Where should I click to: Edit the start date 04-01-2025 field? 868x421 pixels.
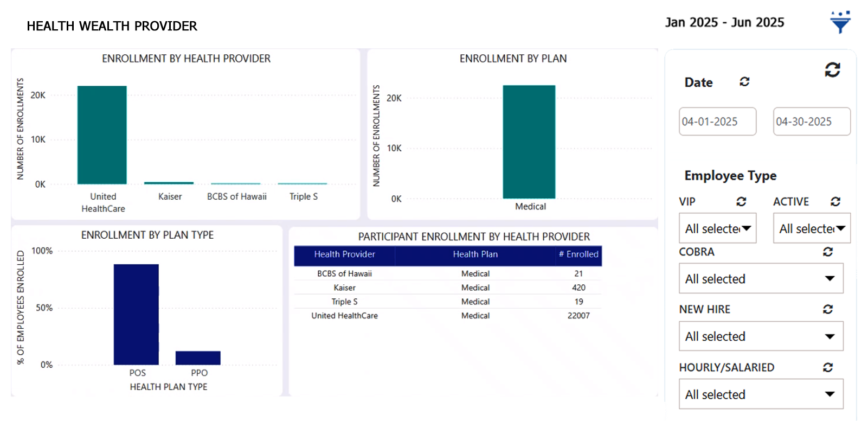(x=717, y=122)
